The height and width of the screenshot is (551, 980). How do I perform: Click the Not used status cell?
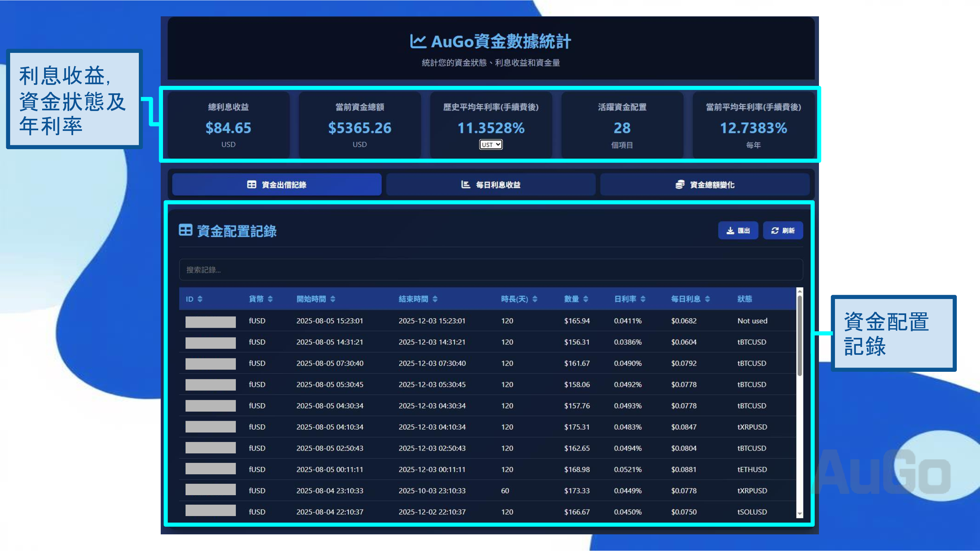tap(752, 321)
